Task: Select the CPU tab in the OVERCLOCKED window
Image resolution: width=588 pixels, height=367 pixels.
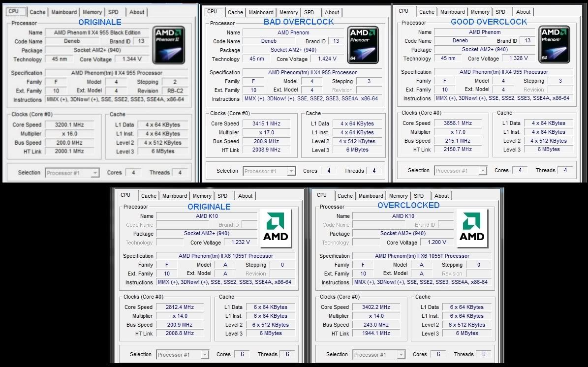Action: [322, 195]
